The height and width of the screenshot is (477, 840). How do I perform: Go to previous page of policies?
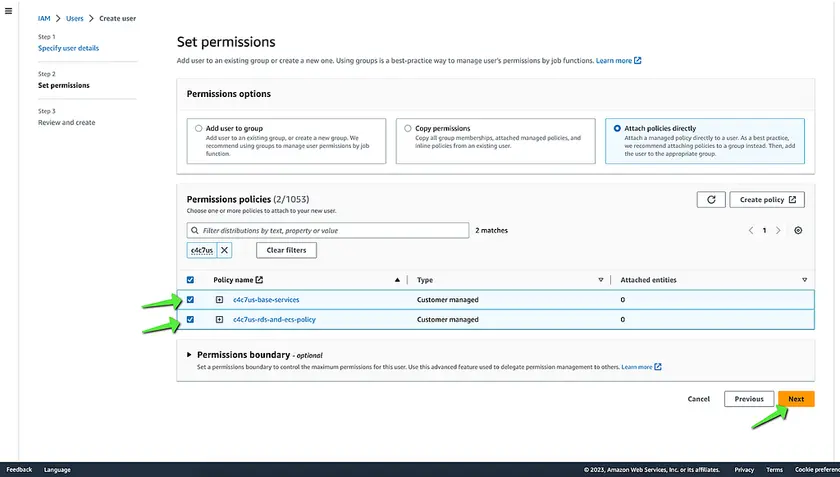point(751,230)
